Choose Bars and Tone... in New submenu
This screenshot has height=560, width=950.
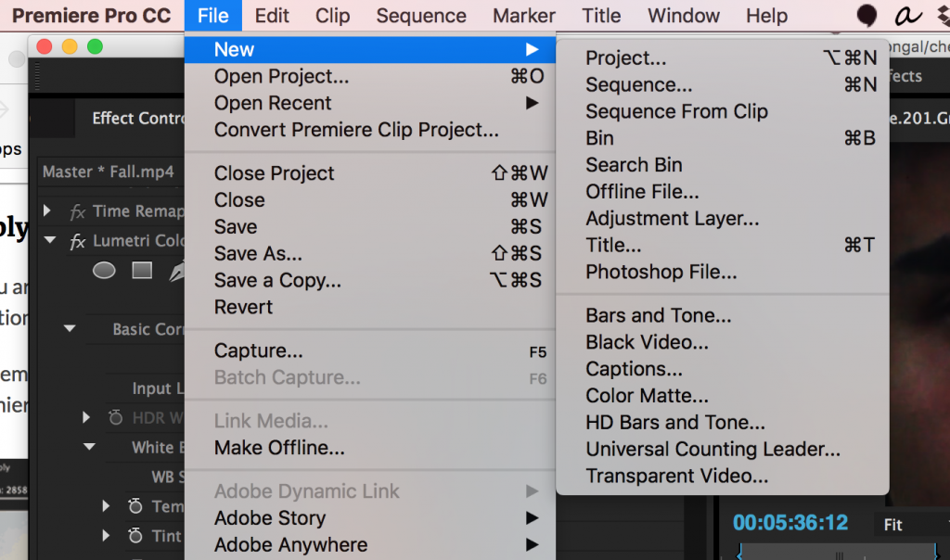click(x=722, y=315)
